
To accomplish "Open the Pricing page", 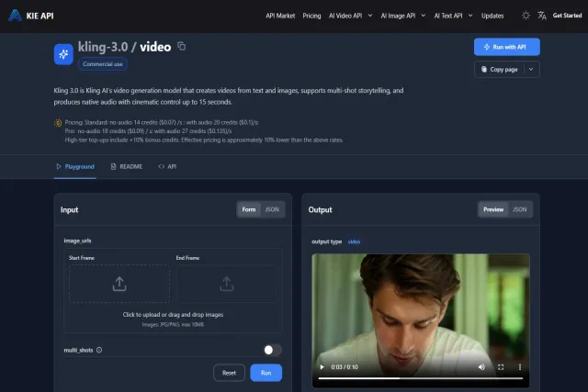I will (311, 16).
